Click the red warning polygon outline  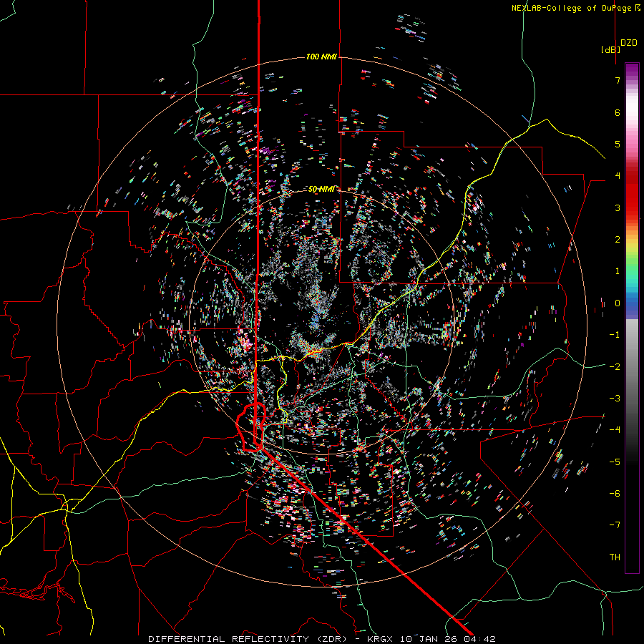click(251, 427)
